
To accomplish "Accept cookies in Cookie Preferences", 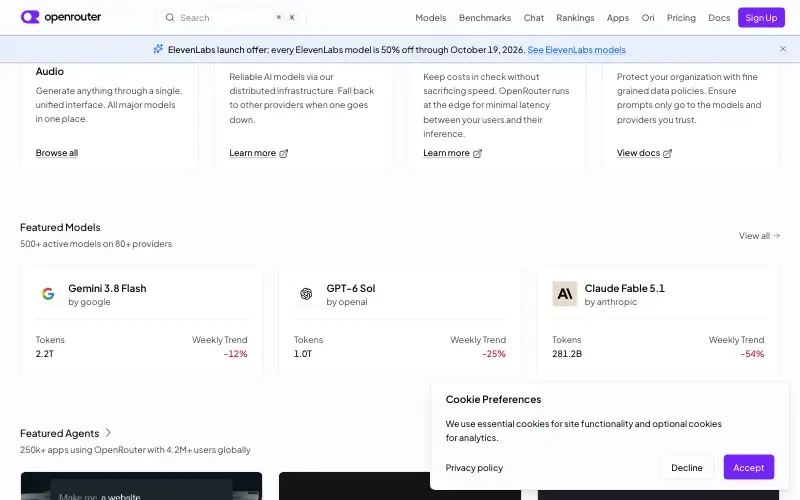I will pyautogui.click(x=748, y=467).
